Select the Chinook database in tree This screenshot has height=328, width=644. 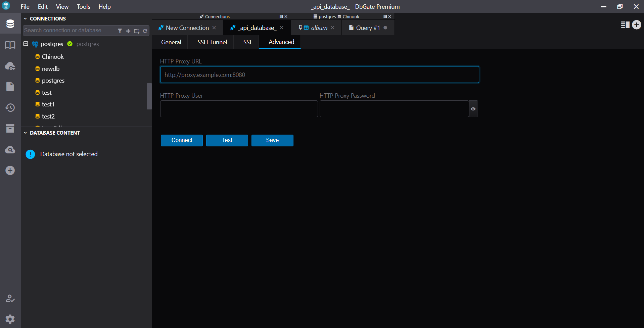(x=52, y=57)
